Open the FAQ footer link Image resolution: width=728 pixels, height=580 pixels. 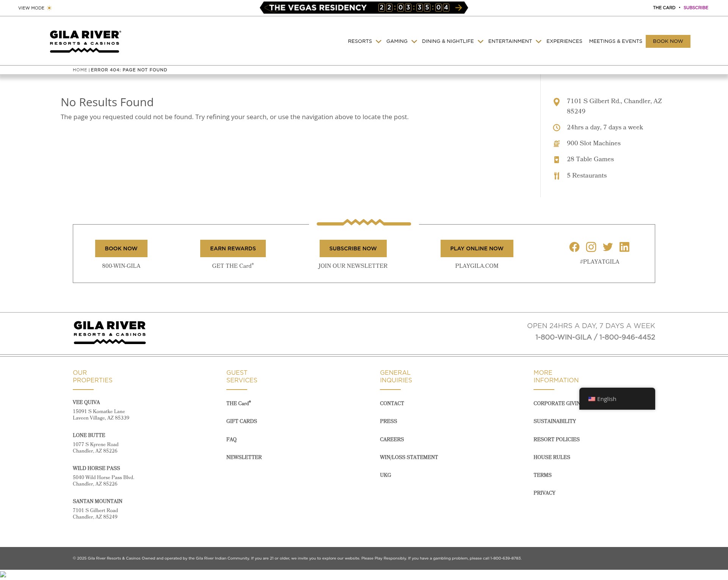(231, 439)
